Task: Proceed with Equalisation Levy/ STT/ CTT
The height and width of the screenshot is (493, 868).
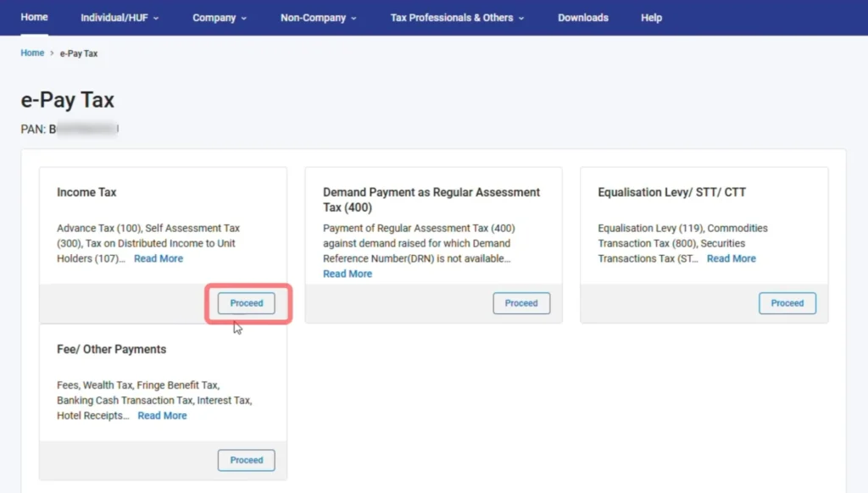Action: tap(787, 303)
